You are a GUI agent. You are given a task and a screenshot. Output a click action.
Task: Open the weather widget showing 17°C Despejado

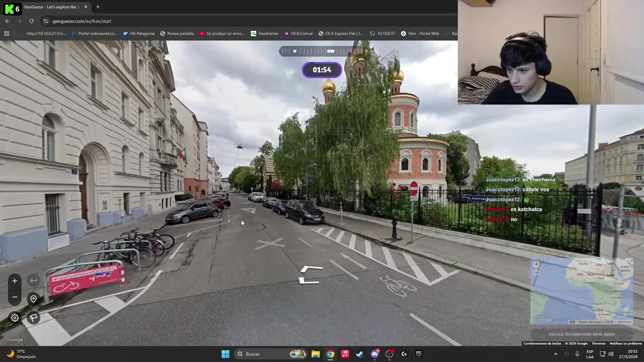[x=21, y=354]
